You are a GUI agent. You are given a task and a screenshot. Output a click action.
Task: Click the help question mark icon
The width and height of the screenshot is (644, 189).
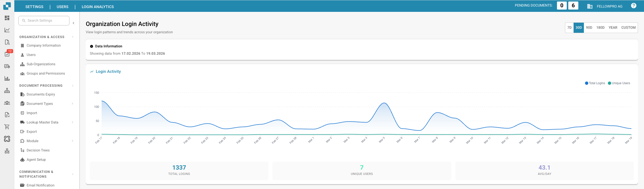coord(633,6)
